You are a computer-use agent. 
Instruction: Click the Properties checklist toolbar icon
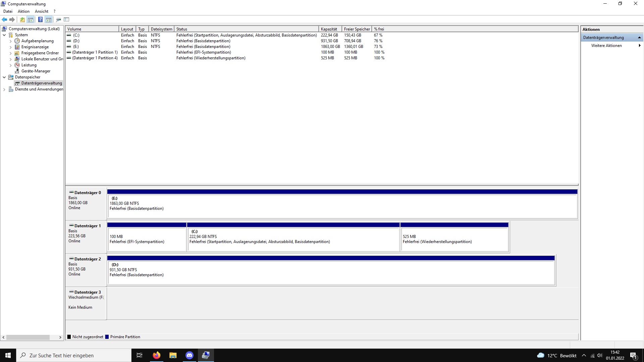click(x=66, y=19)
